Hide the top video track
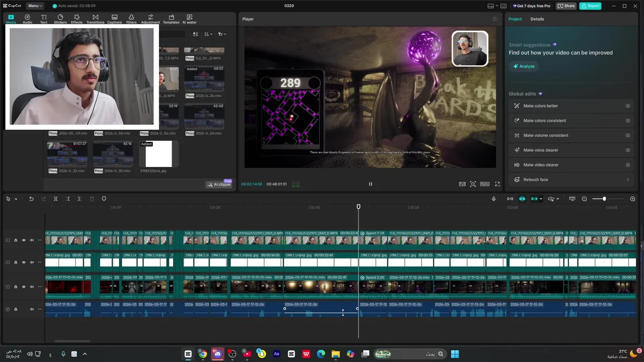 (x=23, y=240)
